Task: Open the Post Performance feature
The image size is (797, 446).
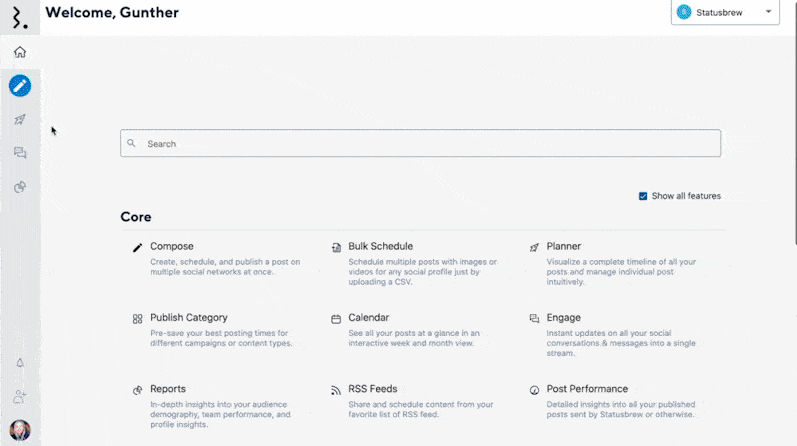Action: pos(586,389)
